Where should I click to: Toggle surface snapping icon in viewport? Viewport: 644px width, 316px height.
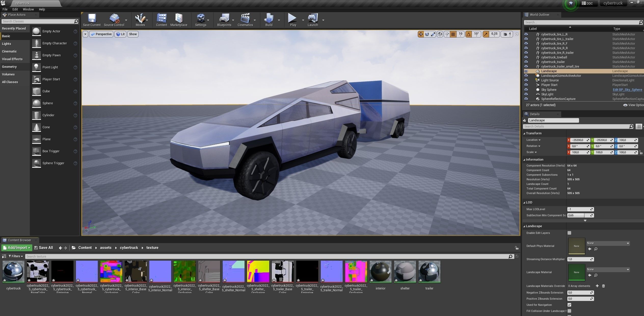click(447, 34)
